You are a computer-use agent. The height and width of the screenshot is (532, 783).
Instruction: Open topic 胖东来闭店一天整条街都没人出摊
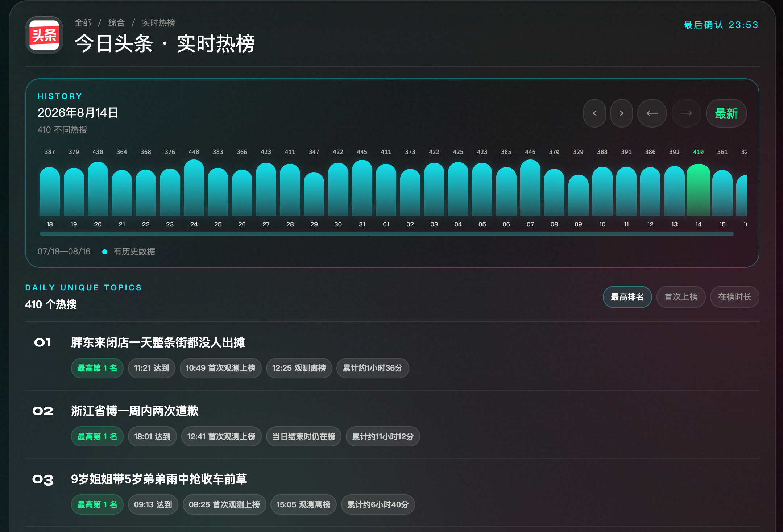158,342
